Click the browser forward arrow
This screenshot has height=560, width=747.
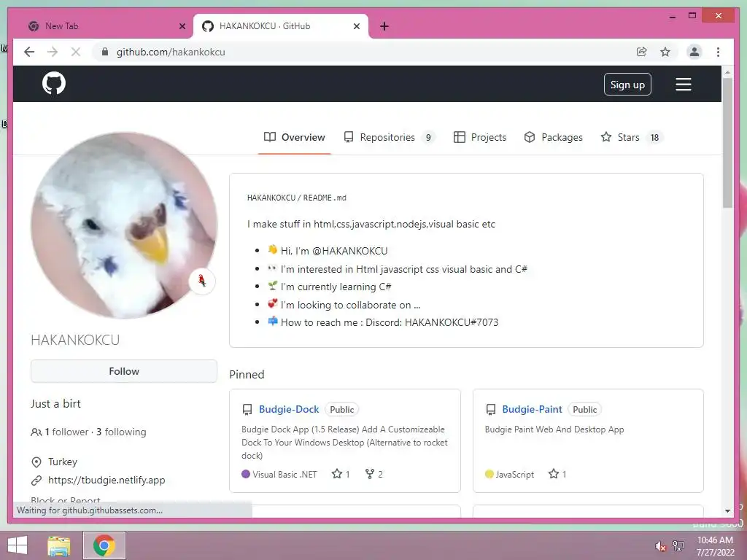pyautogui.click(x=53, y=52)
